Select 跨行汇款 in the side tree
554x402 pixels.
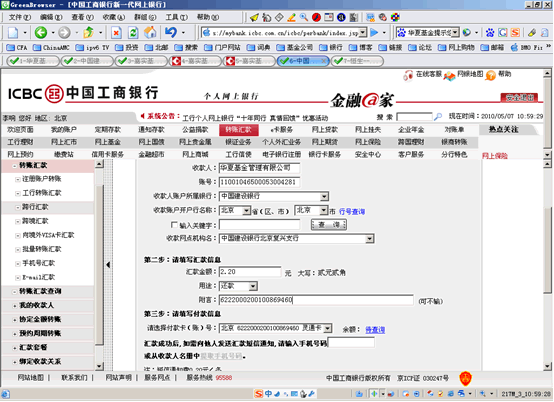tap(35, 207)
